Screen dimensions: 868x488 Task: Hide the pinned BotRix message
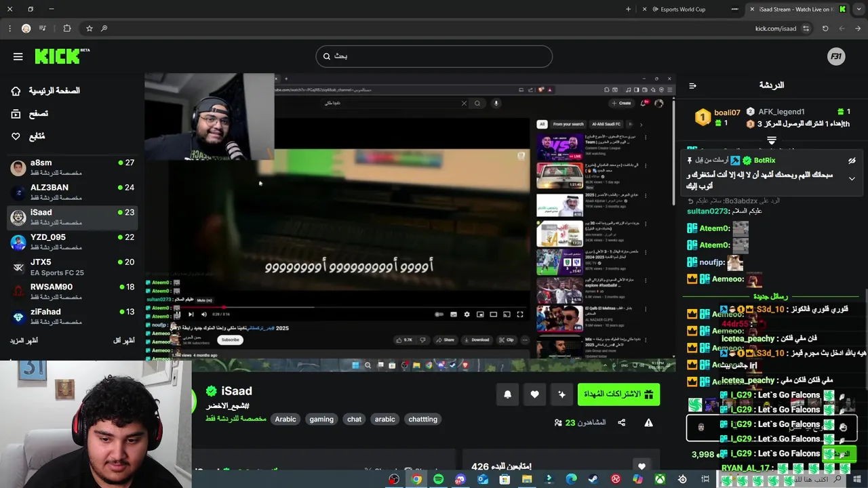tap(852, 161)
